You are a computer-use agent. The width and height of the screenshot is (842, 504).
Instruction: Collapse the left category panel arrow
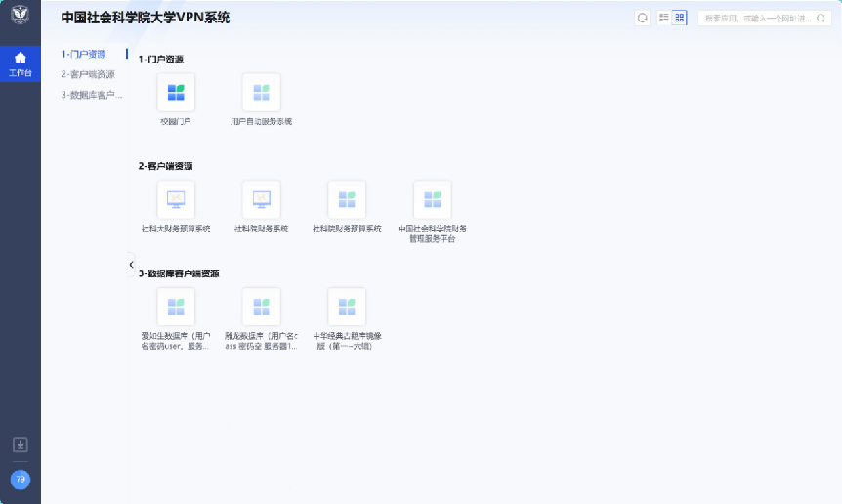pos(131,265)
